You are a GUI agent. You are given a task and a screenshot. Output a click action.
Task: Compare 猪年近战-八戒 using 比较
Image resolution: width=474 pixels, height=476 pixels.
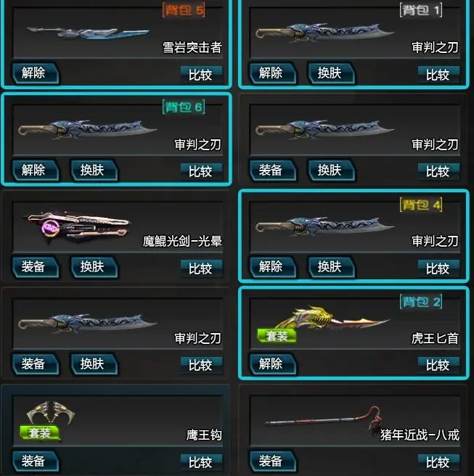[x=438, y=461]
